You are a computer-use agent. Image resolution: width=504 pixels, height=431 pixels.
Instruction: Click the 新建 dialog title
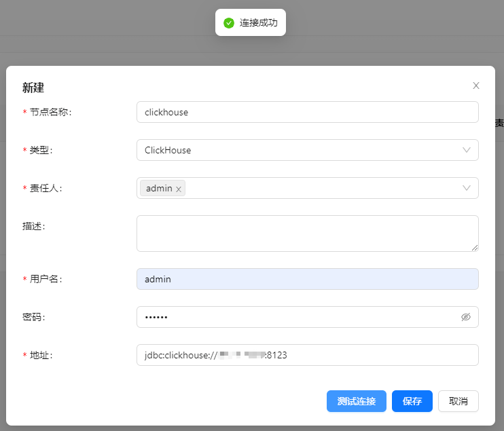point(33,88)
